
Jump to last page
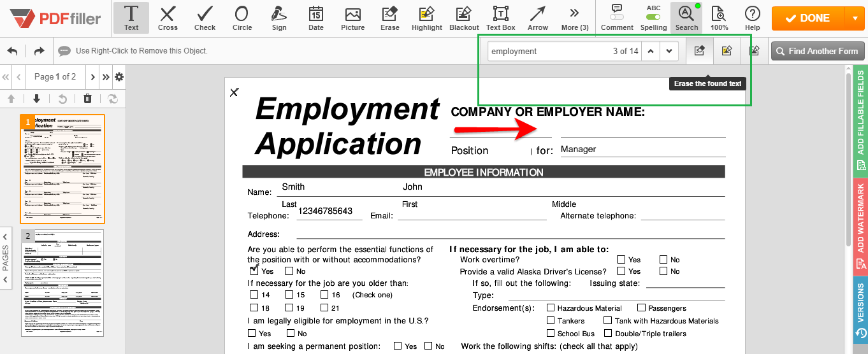pyautogui.click(x=106, y=77)
